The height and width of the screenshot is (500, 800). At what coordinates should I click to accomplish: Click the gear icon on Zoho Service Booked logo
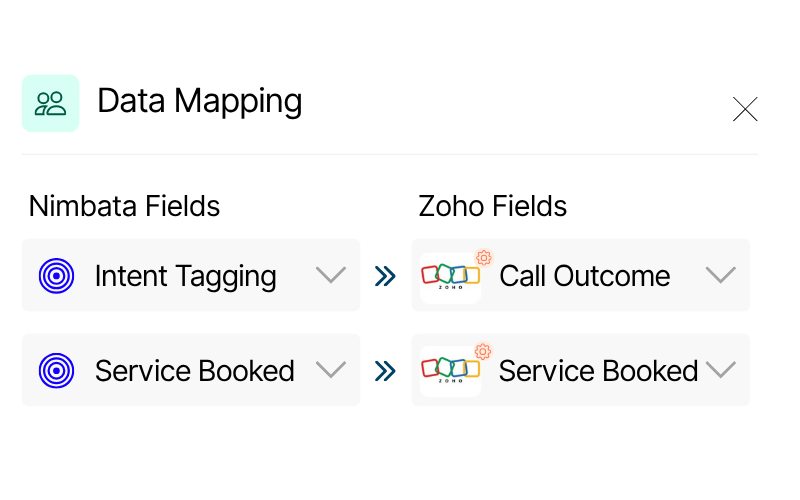tap(484, 352)
